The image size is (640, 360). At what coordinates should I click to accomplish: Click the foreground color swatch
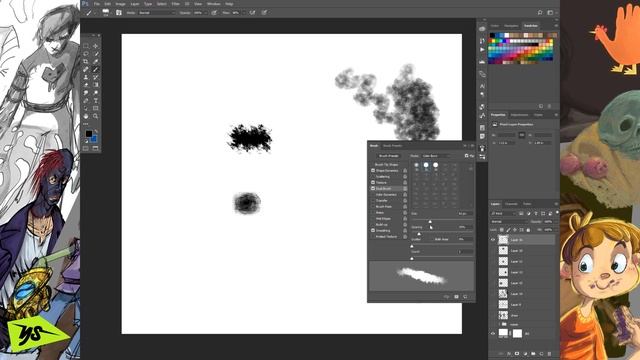(89, 133)
